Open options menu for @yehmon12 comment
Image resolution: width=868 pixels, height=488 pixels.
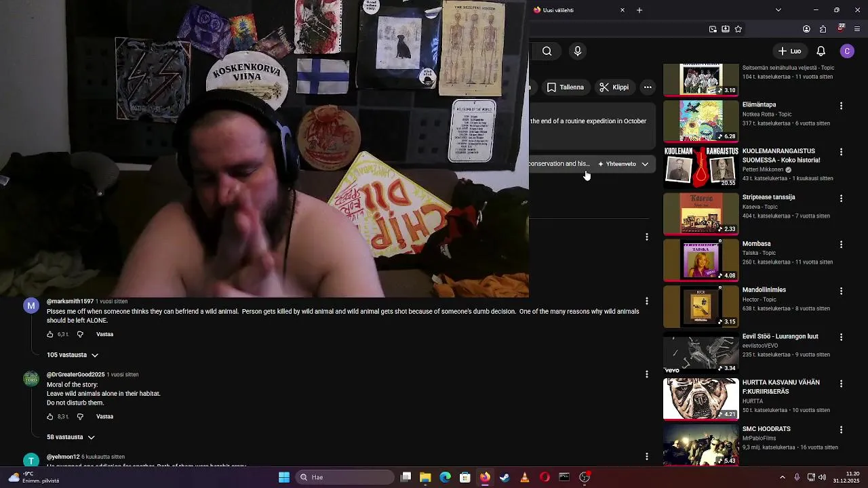[647, 457]
